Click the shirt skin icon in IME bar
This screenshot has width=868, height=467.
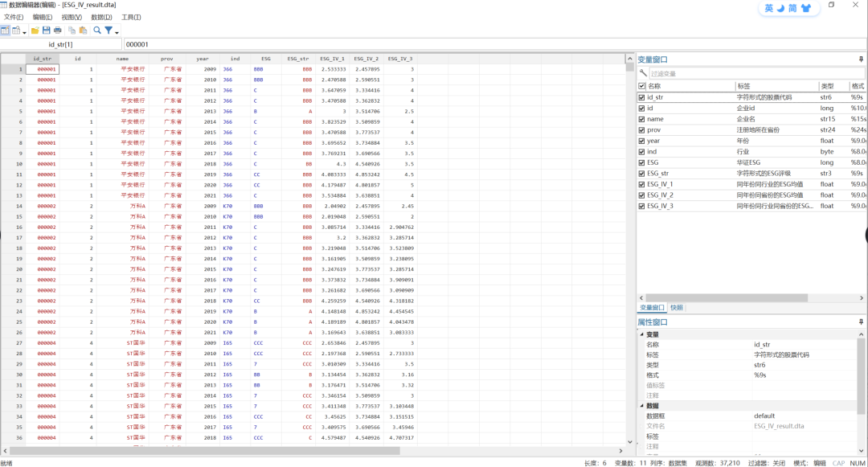(x=806, y=8)
